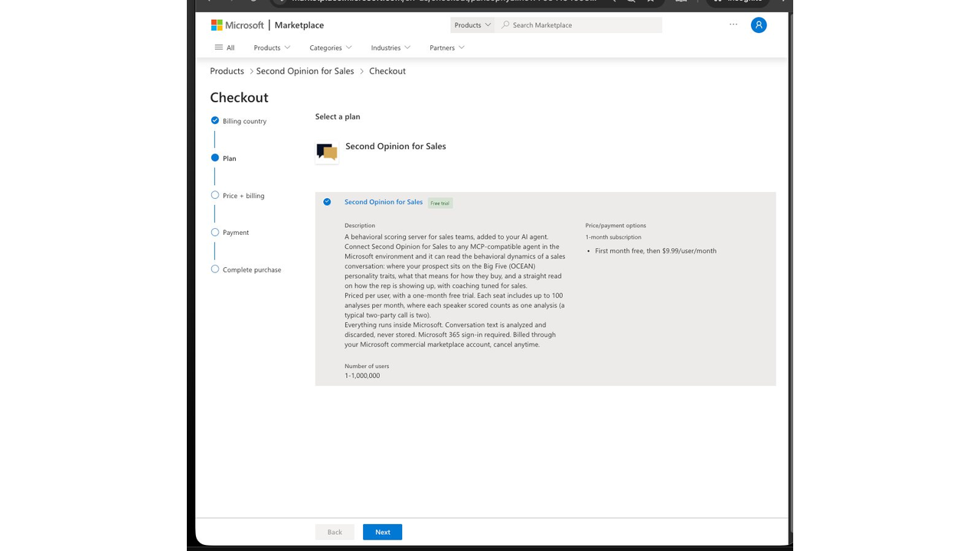Click the current Plan step indicator

coord(215,158)
